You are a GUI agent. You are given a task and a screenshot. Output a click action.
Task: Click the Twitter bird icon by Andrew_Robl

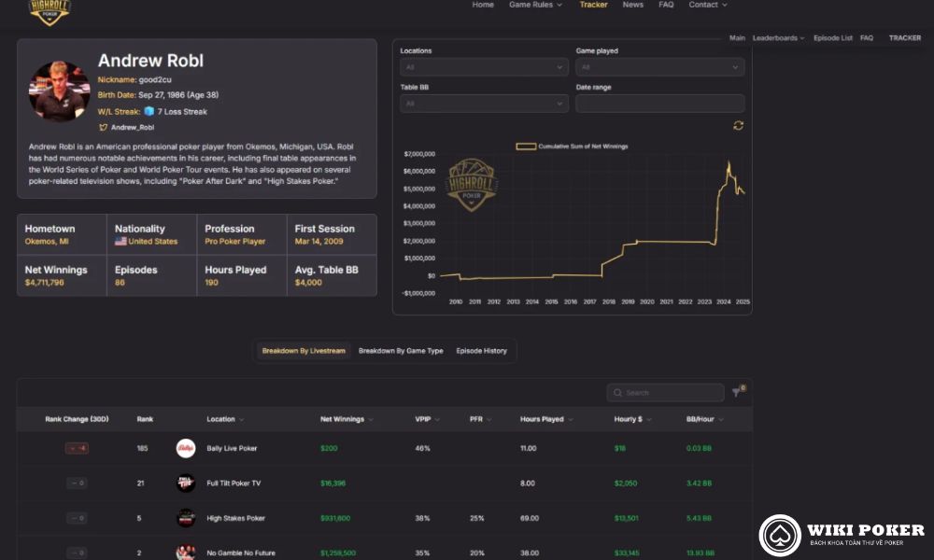click(x=104, y=127)
